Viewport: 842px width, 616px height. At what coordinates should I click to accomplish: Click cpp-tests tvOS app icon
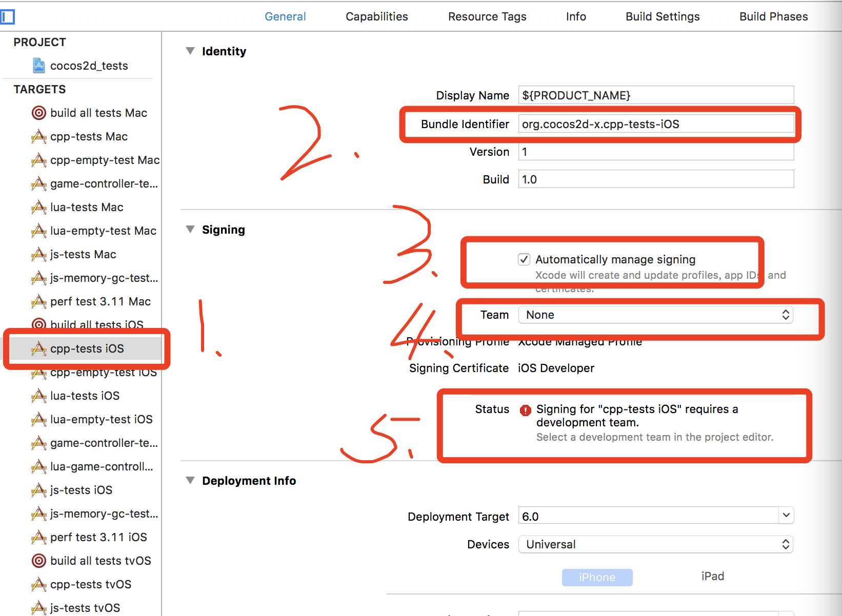click(x=38, y=584)
